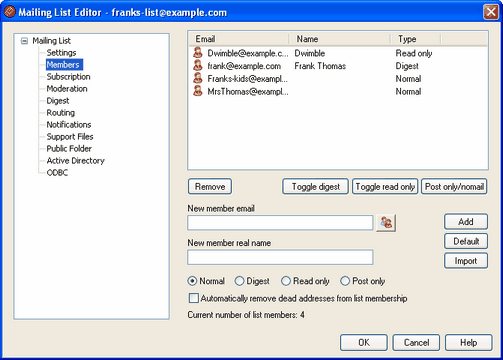Sort members by the Name column header
Image resolution: width=503 pixels, height=360 pixels.
coord(339,39)
